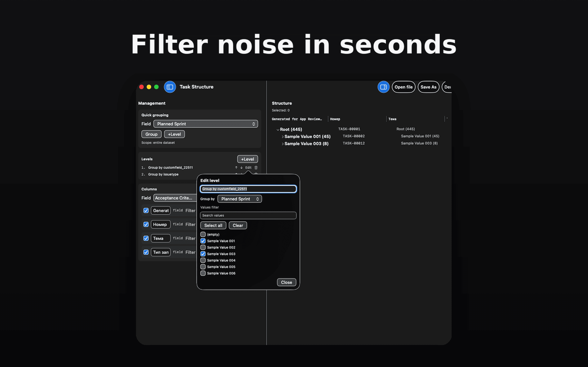Toggle the left sidebar panel icon

point(170,87)
